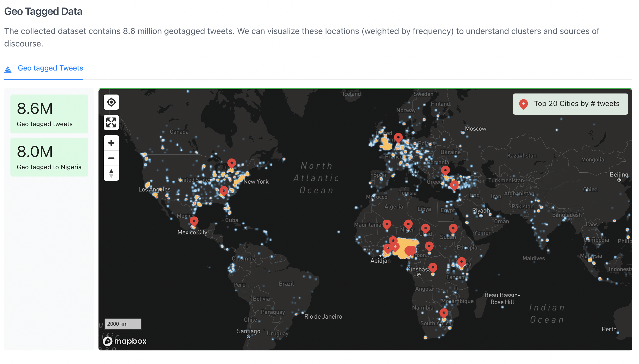639x364 pixels.
Task: Select the pin marker near Mexico City
Action: point(194,221)
